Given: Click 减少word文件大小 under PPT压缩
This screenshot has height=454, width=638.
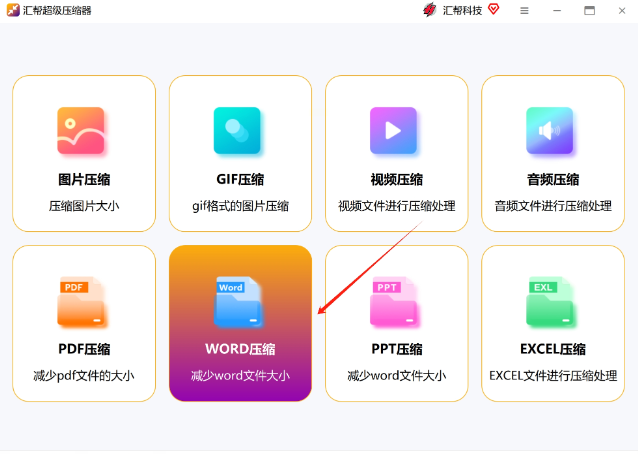Looking at the screenshot, I should tap(397, 376).
